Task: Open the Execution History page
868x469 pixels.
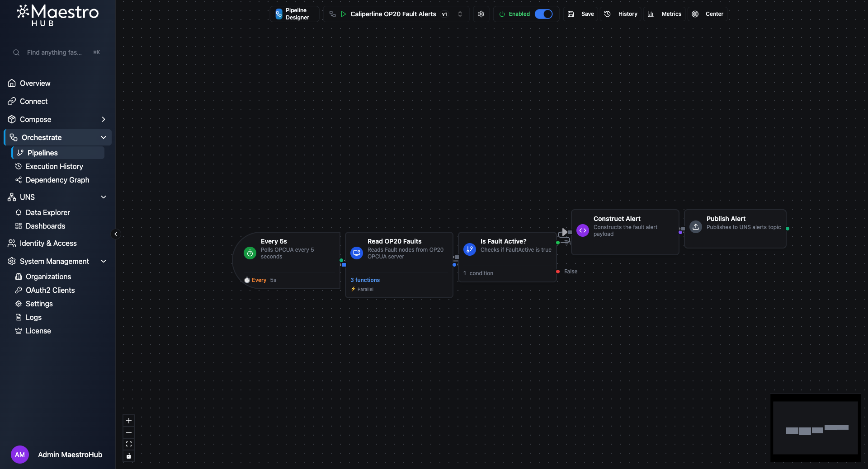Action: coord(54,166)
